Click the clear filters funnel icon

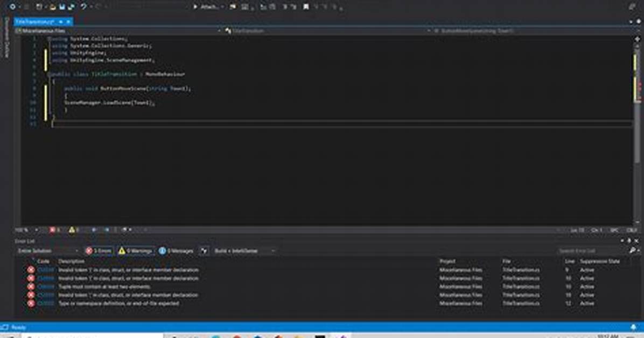[x=204, y=250]
